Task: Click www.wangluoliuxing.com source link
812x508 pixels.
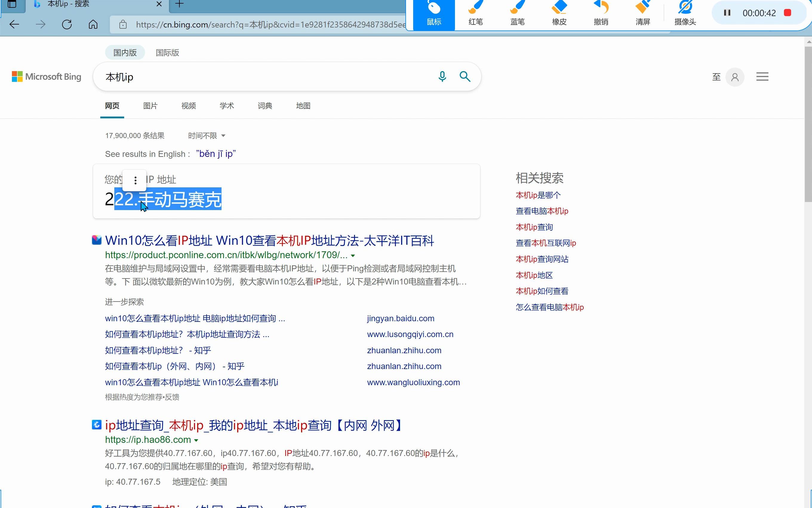Action: click(x=413, y=382)
